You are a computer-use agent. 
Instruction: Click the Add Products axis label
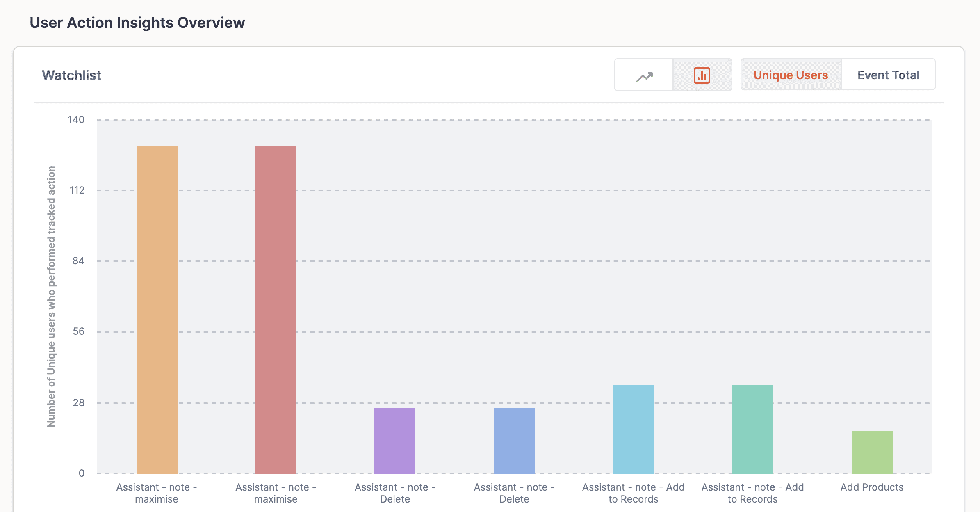pyautogui.click(x=872, y=487)
